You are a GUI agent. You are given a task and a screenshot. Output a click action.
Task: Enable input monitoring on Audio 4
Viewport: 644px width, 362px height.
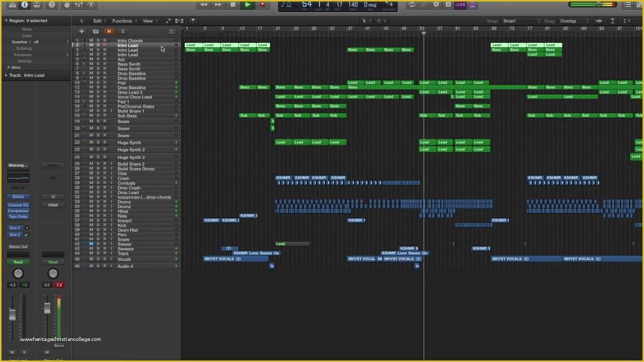(x=112, y=266)
